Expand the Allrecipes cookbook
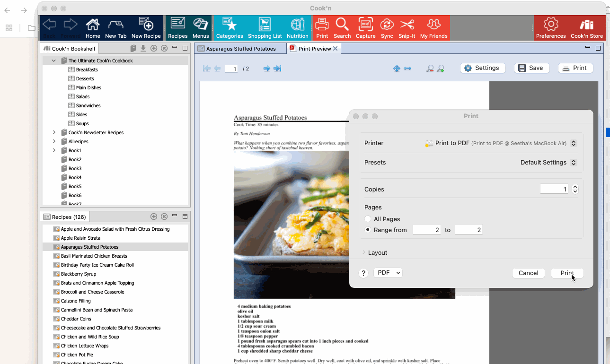This screenshot has width=610, height=364. (54, 141)
